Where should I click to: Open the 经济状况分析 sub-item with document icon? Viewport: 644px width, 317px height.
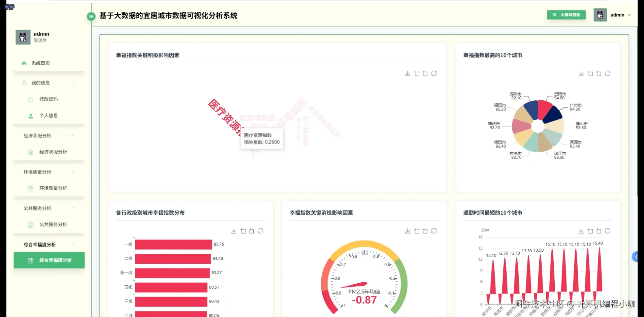[x=49, y=152]
